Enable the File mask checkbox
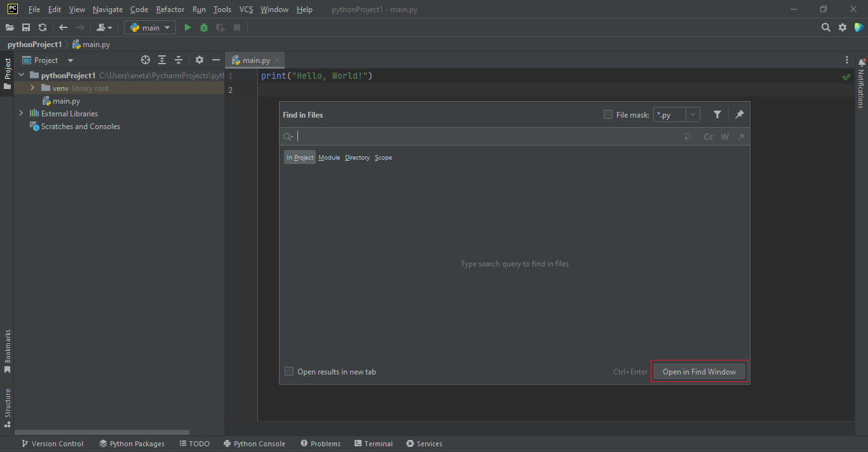 pyautogui.click(x=608, y=114)
